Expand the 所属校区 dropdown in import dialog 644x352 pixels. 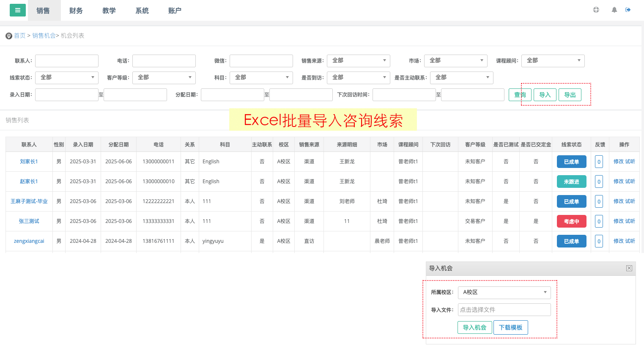(x=504, y=292)
